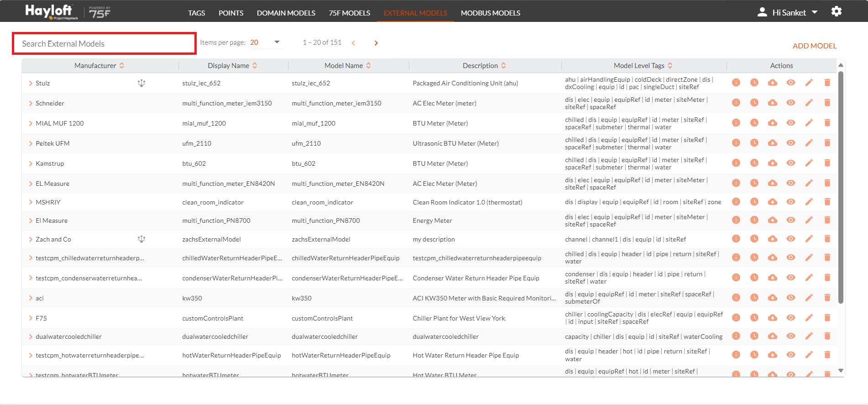Click hierarchy icon in Zach and Co row
Image resolution: width=868 pixels, height=405 pixels.
point(141,239)
